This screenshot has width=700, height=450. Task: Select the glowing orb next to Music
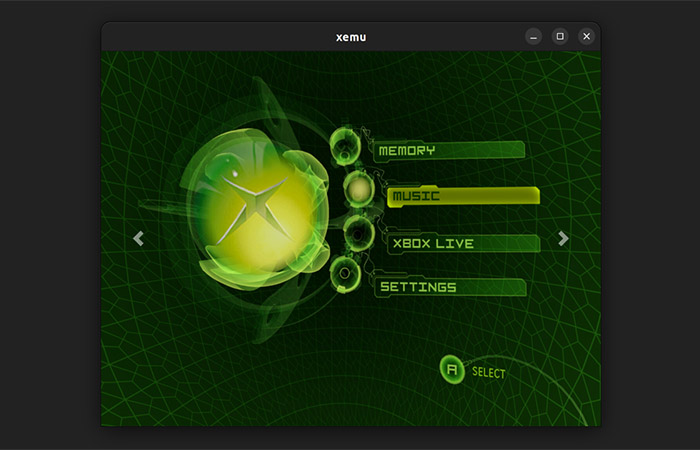[358, 187]
